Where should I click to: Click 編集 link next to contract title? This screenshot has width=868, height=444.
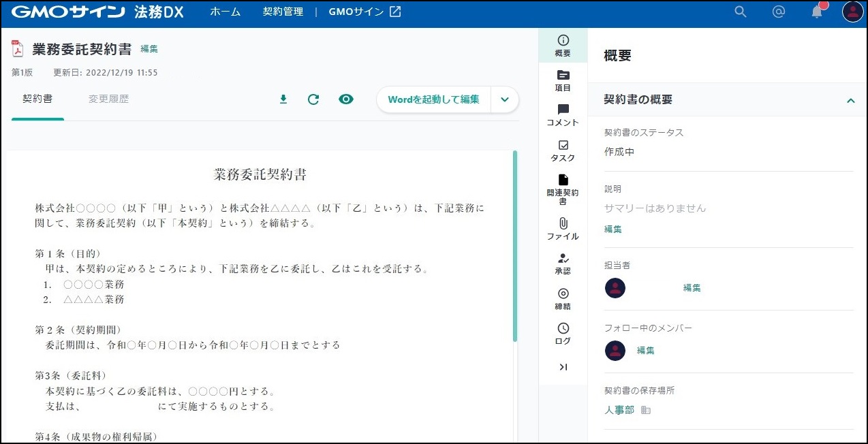149,49
